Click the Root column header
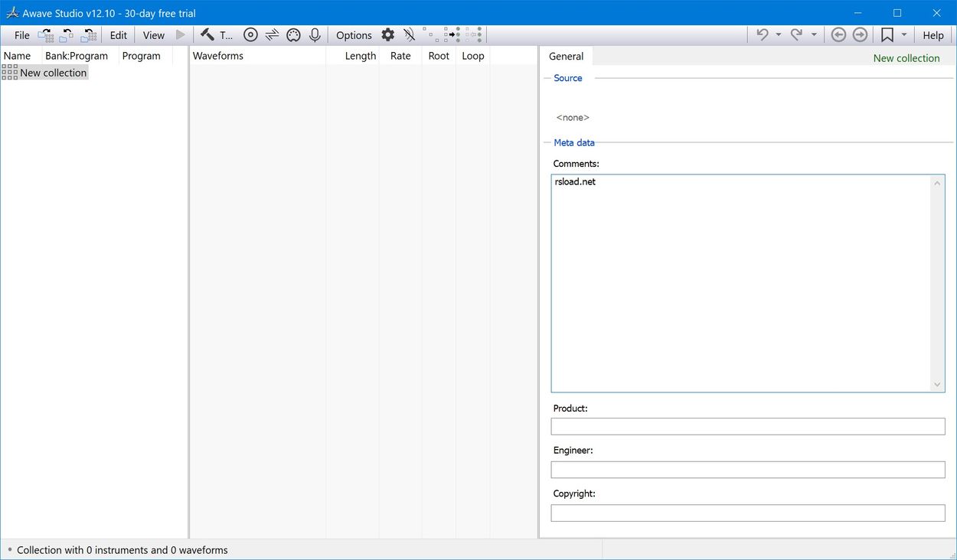This screenshot has height=560, width=957. pos(439,56)
